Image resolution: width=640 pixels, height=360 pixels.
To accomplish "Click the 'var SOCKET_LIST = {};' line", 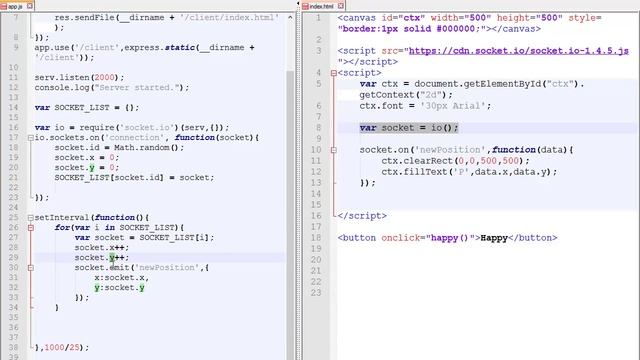I will 87,108.
